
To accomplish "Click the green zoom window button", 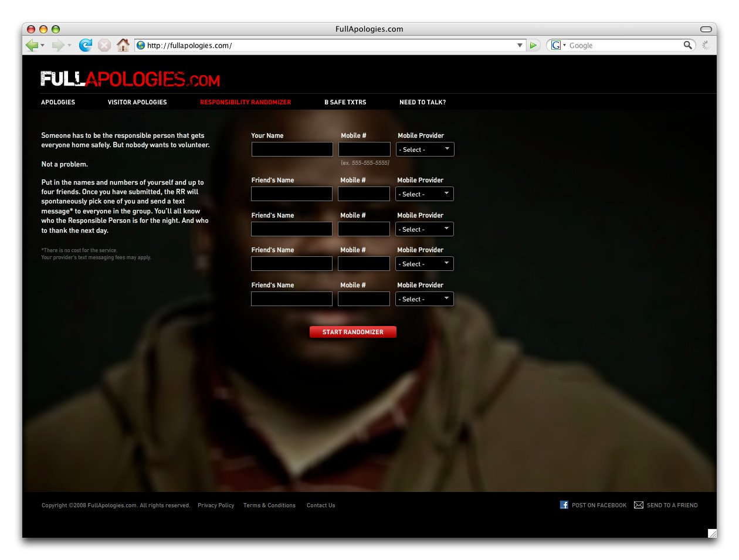I will (56, 29).
